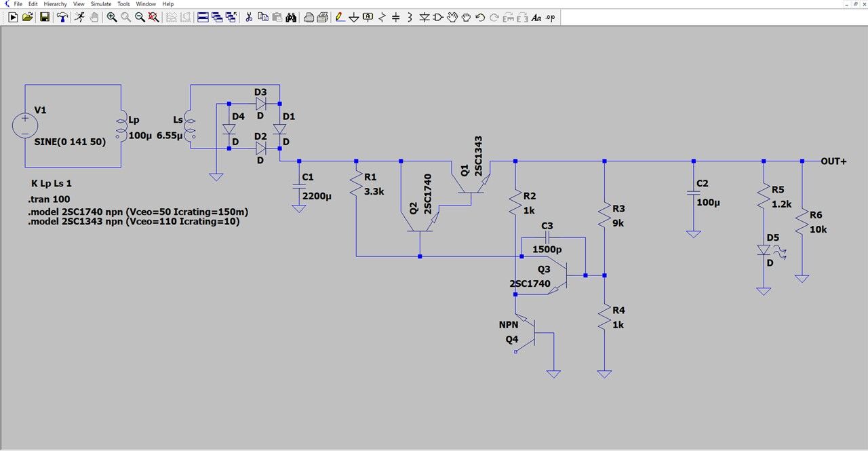Image resolution: width=868 pixels, height=451 pixels.
Task: Select the R1 3.3k resistor
Action: pyautogui.click(x=356, y=184)
